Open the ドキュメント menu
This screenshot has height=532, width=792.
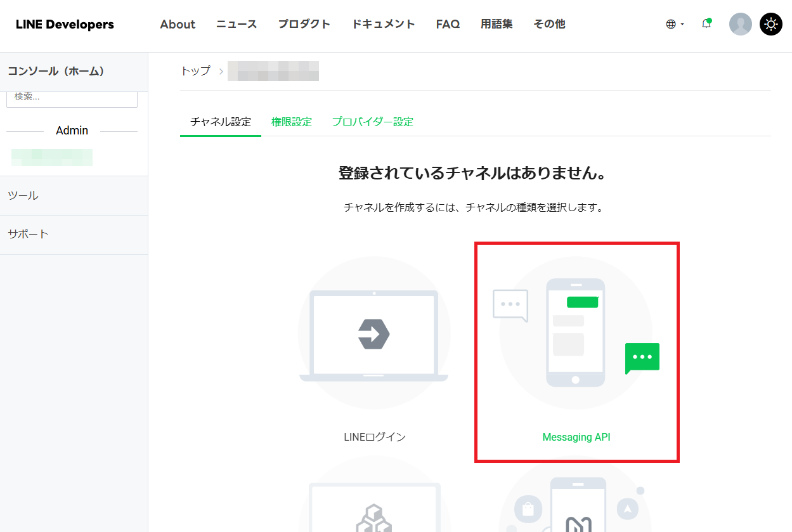click(x=383, y=25)
